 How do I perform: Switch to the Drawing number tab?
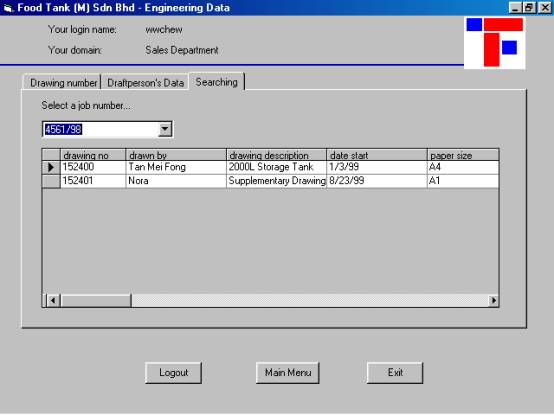tap(63, 83)
